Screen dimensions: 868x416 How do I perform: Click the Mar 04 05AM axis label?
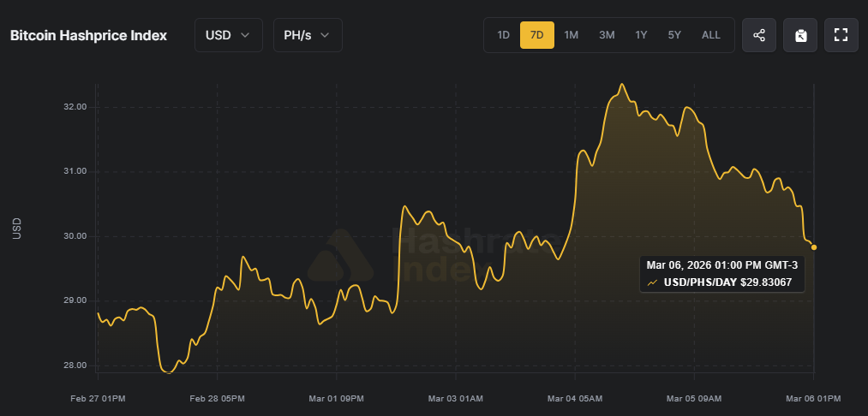(x=575, y=399)
